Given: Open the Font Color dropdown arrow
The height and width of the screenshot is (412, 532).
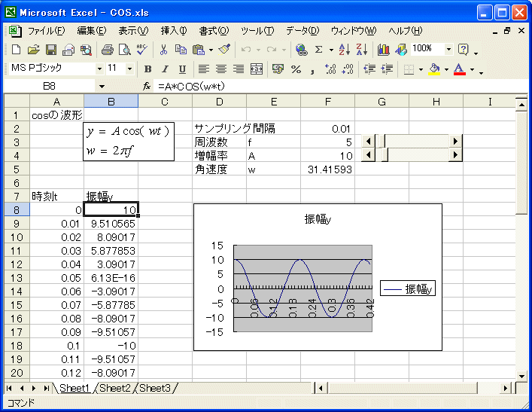Looking at the screenshot, I should (x=472, y=69).
